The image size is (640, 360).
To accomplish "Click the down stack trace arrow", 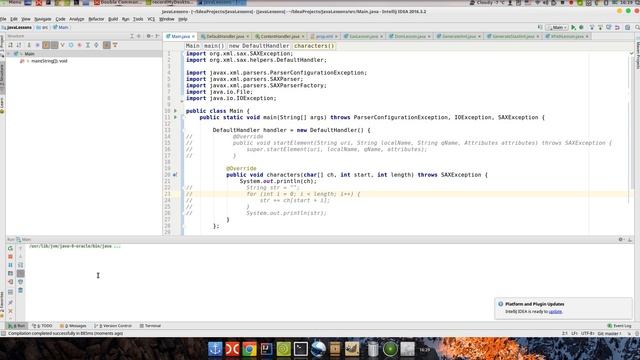I will coord(20,257).
